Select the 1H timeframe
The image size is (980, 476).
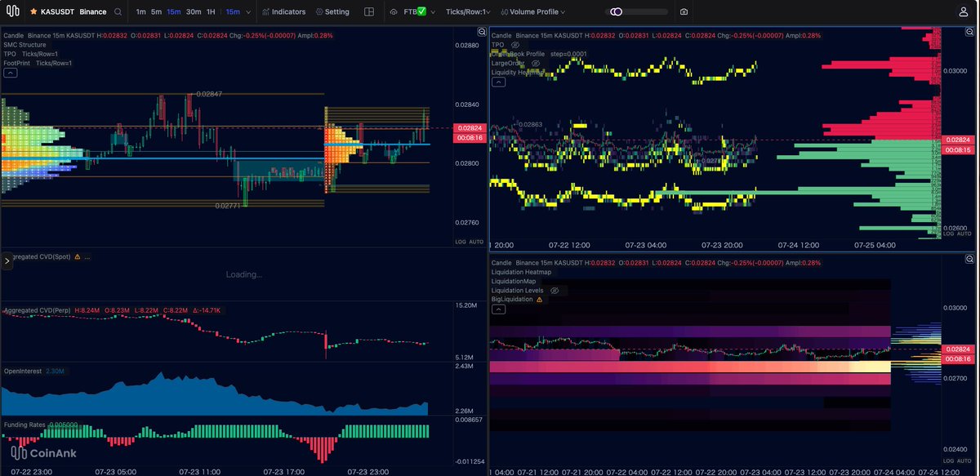pos(211,12)
